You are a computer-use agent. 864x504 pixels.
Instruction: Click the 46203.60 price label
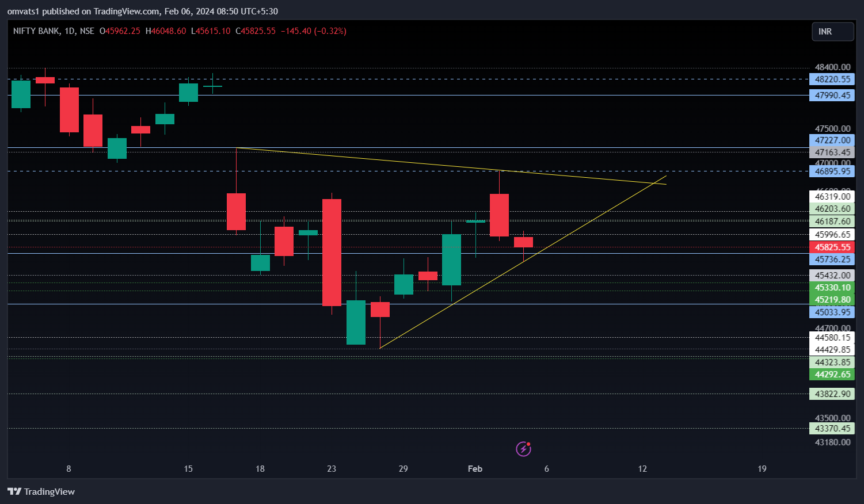[832, 209]
